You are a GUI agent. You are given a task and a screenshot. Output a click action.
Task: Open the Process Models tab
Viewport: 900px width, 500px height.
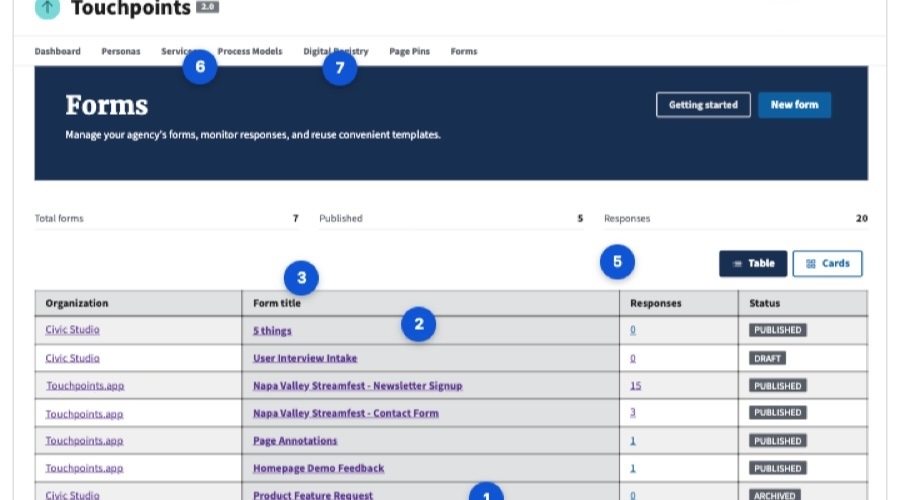click(x=250, y=51)
